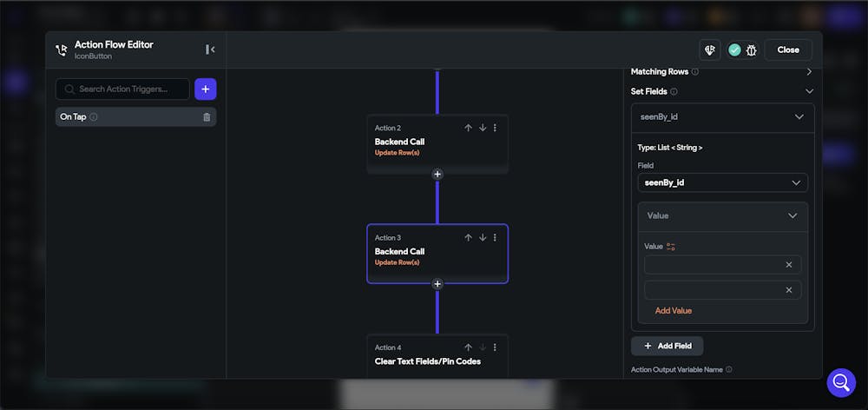Open Matching Rows info icon
The width and height of the screenshot is (868, 410).
[695, 72]
